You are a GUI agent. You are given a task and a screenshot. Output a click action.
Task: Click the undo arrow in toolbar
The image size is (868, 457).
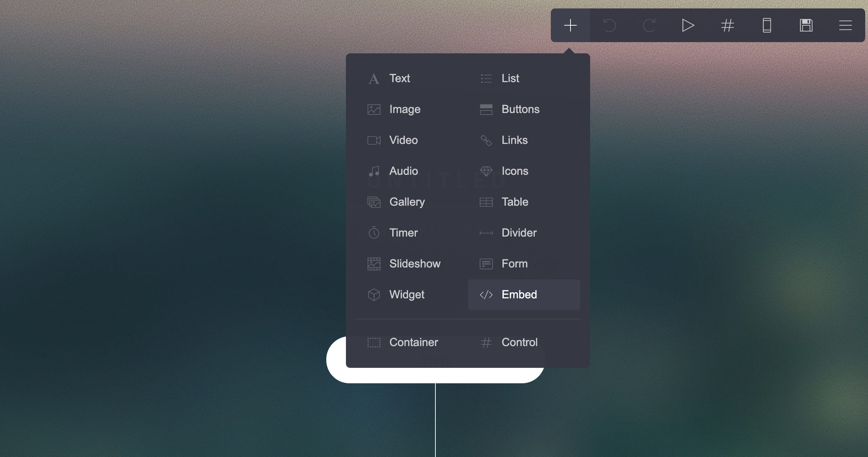click(609, 25)
